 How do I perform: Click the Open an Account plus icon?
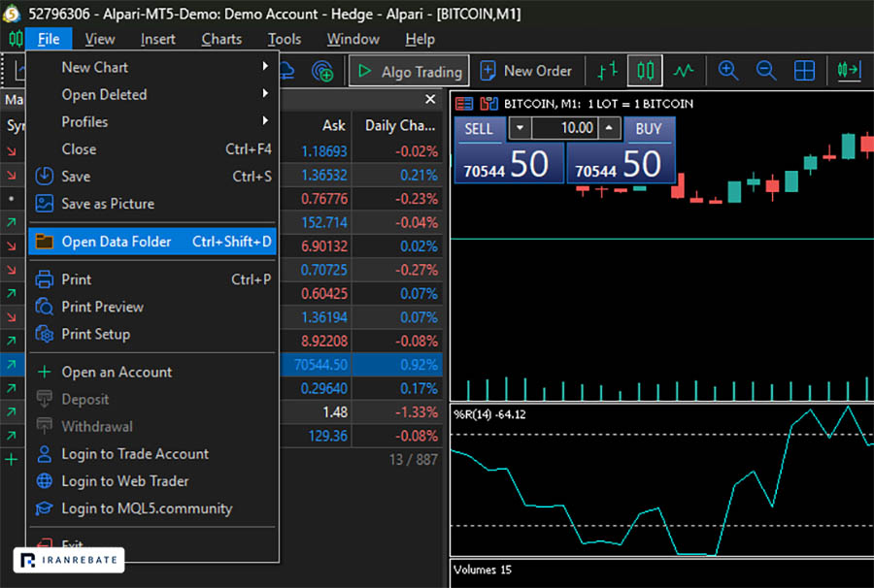[44, 372]
